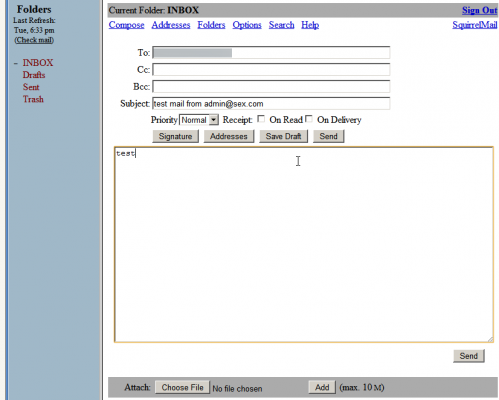Click the Choose File button
Image resolution: width=499 pixels, height=400 pixels.
(182, 387)
